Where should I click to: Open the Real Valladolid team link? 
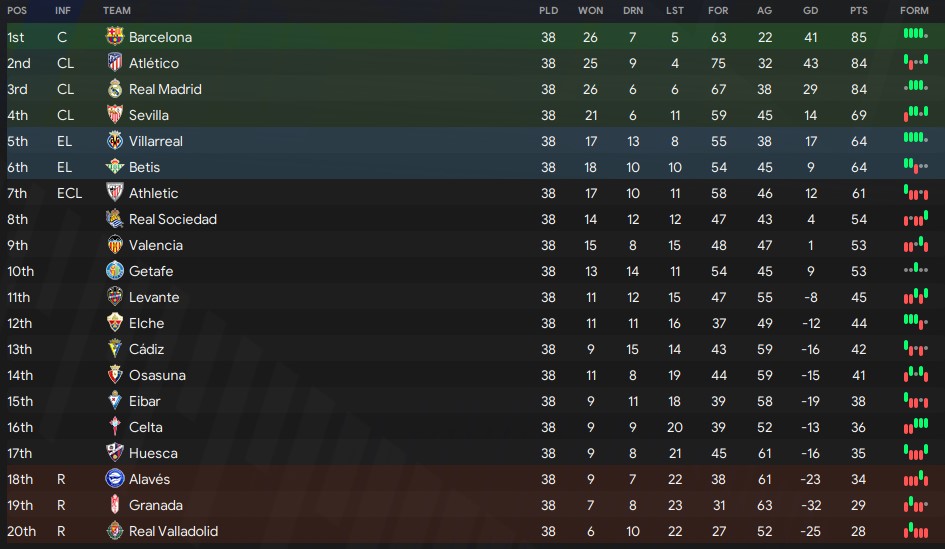pyautogui.click(x=173, y=531)
